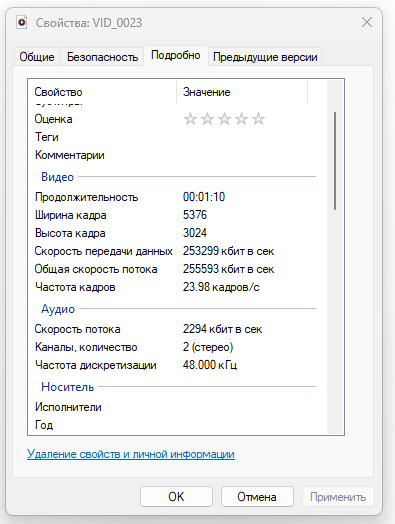Click the value 2 (стерео)
Screen dimensions: 395x524
coord(208,347)
